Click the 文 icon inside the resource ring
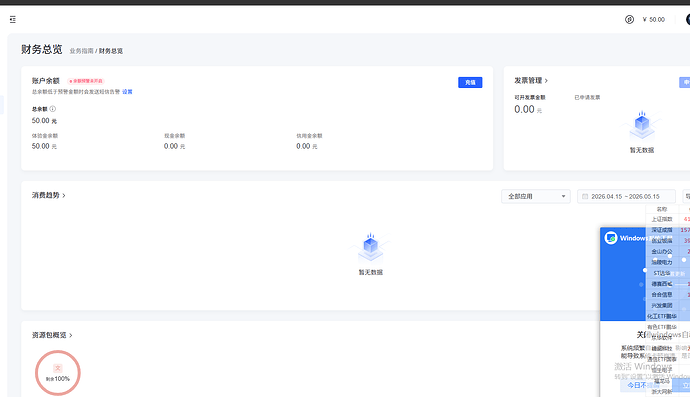This screenshot has width=690, height=397. click(58, 368)
